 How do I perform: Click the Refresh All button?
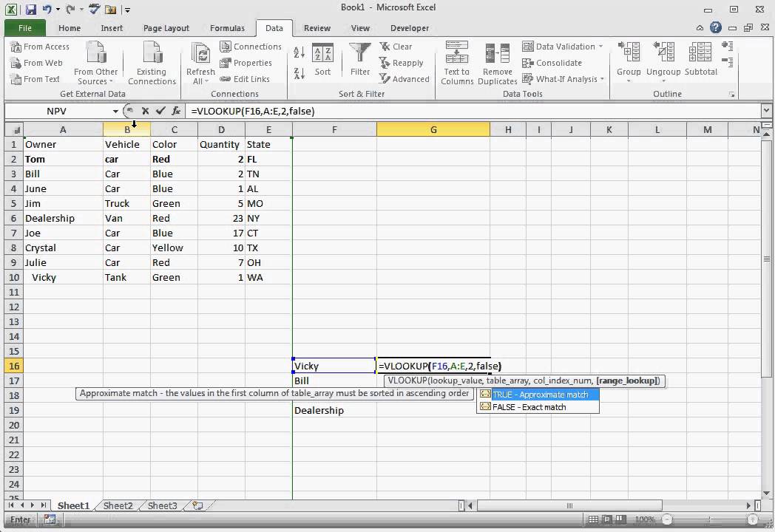[200, 64]
